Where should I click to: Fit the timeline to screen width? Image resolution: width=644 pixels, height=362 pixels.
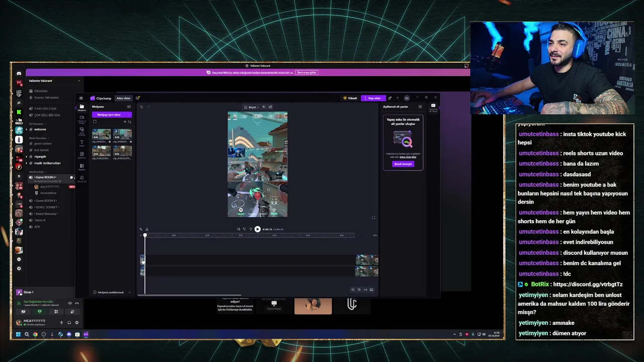(x=365, y=290)
